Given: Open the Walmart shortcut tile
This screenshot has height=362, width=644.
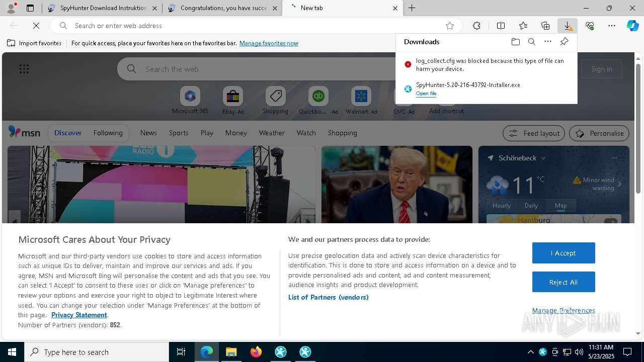Looking at the screenshot, I should (x=361, y=101).
